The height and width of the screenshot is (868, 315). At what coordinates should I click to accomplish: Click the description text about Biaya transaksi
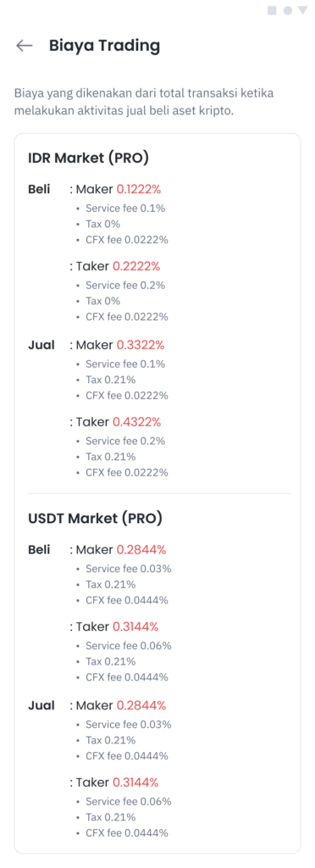pyautogui.click(x=144, y=102)
